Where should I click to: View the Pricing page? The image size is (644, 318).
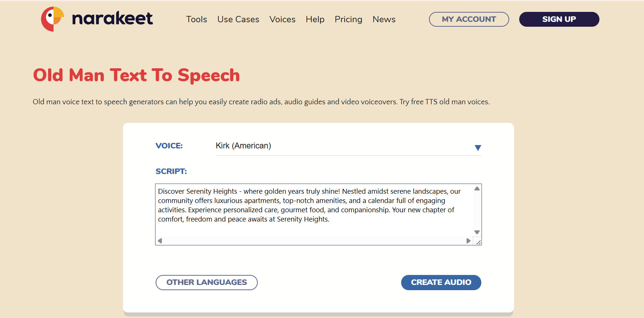pos(348,19)
